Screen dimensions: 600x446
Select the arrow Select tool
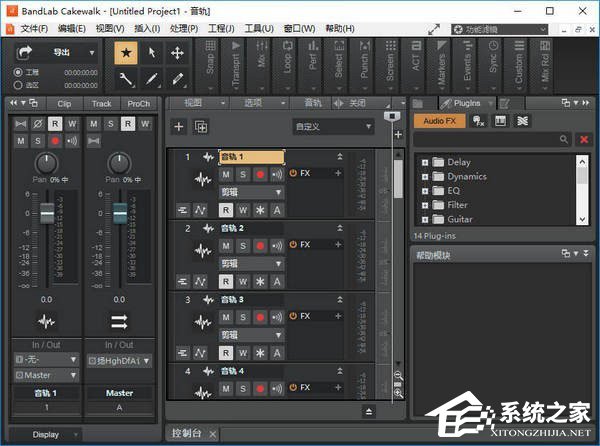click(152, 53)
